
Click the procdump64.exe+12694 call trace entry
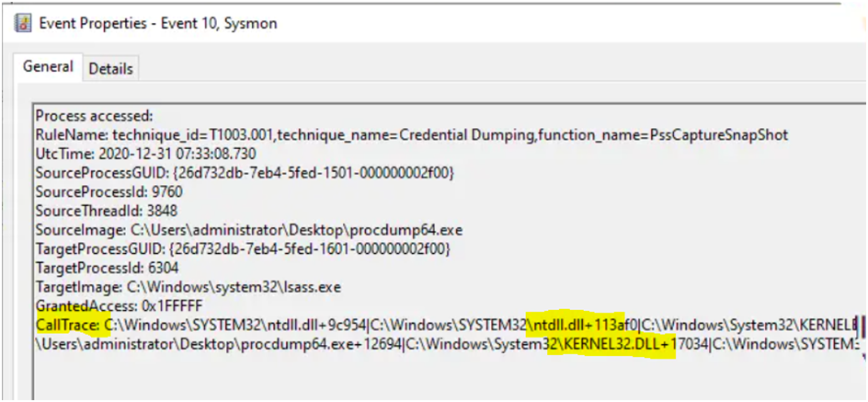pos(218,346)
